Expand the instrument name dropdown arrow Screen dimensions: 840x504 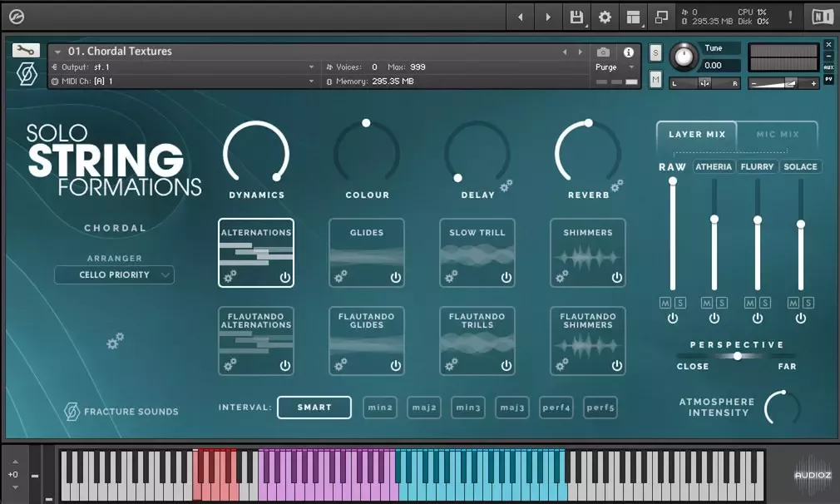click(x=57, y=52)
